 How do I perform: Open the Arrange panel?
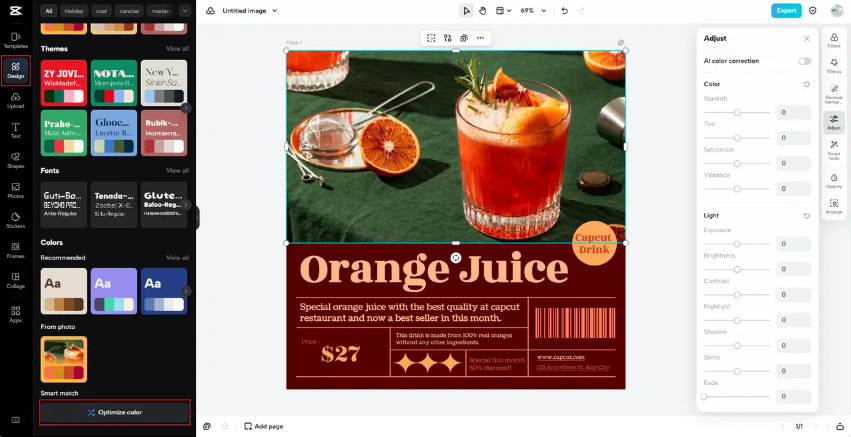pyautogui.click(x=834, y=206)
